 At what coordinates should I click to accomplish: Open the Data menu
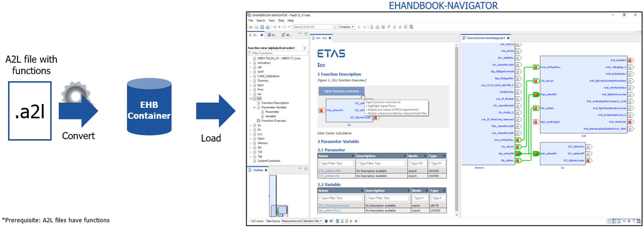pyautogui.click(x=281, y=20)
